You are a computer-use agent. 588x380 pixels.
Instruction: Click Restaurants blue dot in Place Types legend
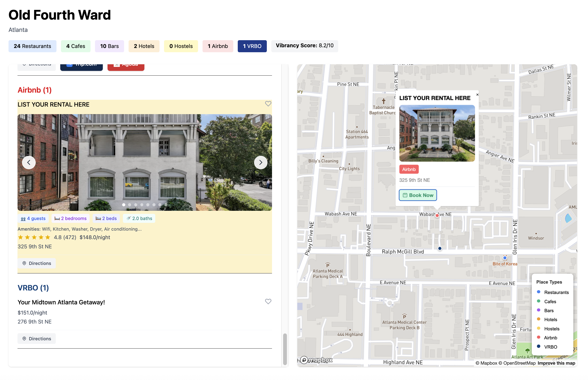point(539,292)
